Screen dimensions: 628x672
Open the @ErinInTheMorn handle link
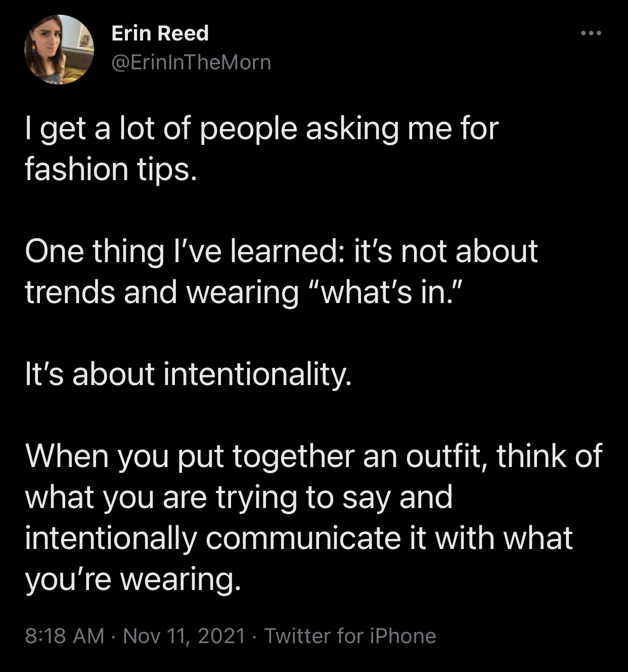coord(191,62)
